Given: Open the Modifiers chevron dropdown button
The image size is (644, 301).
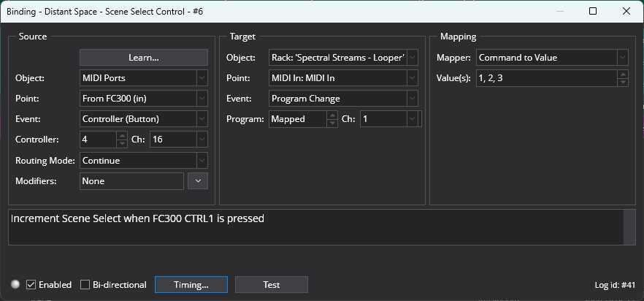Looking at the screenshot, I should (x=198, y=181).
